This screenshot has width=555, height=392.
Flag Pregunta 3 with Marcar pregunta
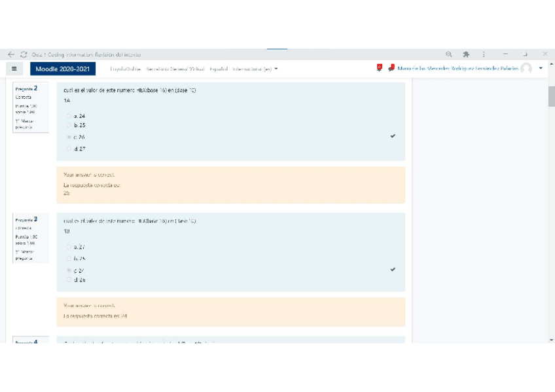coord(24,255)
